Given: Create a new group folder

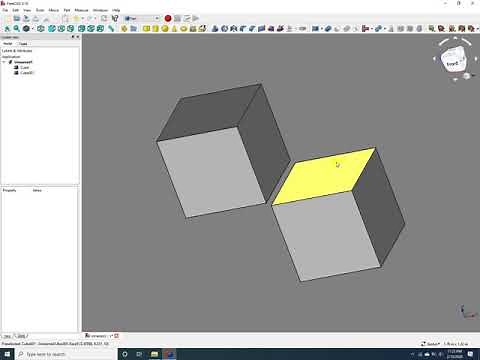Looking at the screenshot, I should (134, 29).
